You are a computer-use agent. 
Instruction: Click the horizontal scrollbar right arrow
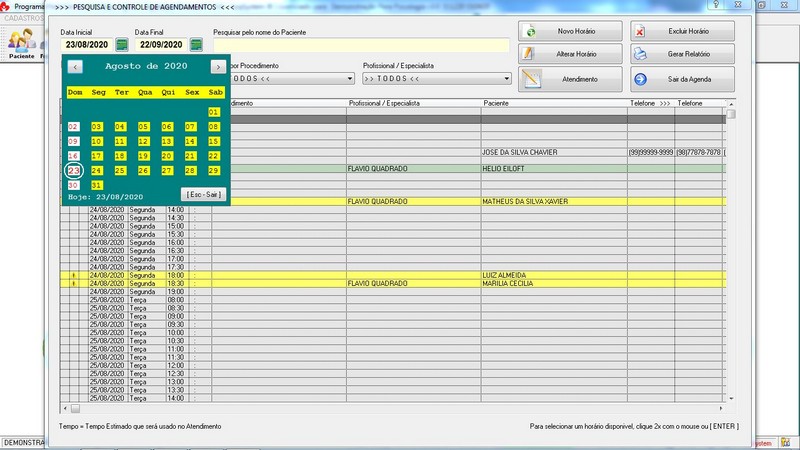point(721,408)
